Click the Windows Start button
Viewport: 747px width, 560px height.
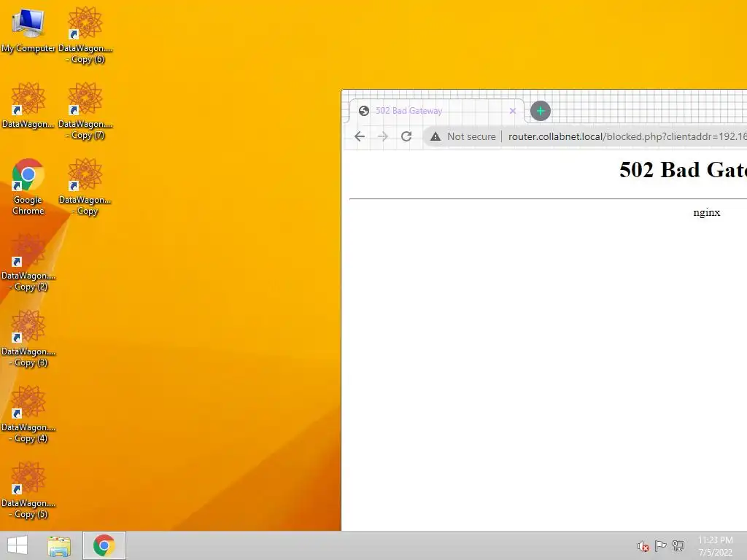(x=18, y=545)
